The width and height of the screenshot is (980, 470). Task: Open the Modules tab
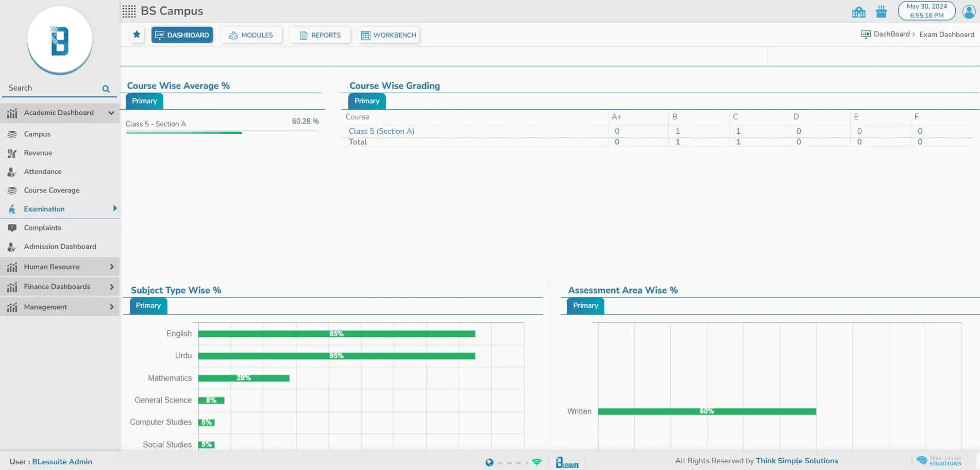click(x=251, y=35)
